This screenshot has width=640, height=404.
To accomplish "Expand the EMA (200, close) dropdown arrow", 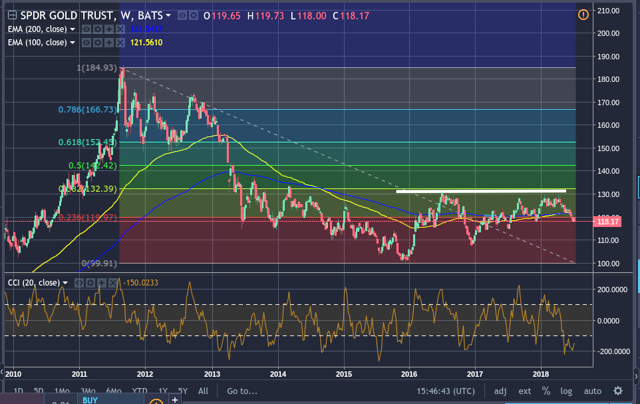I will (x=72, y=29).
